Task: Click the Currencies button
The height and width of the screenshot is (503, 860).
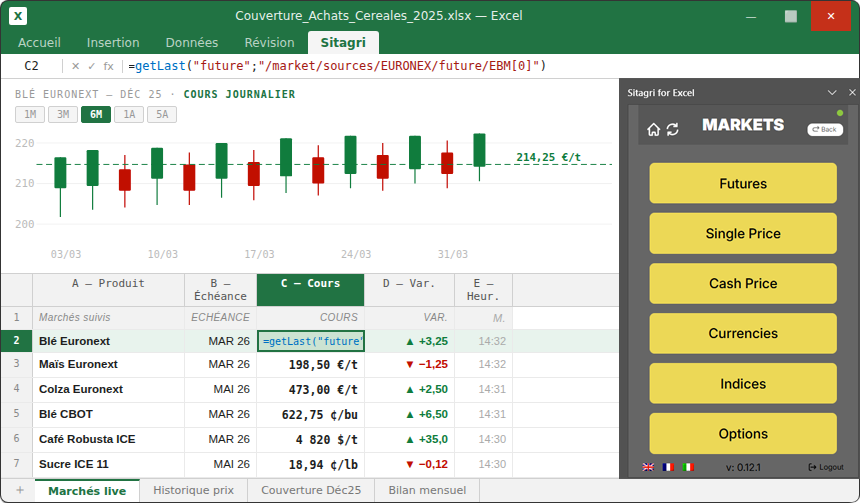Action: pos(743,333)
